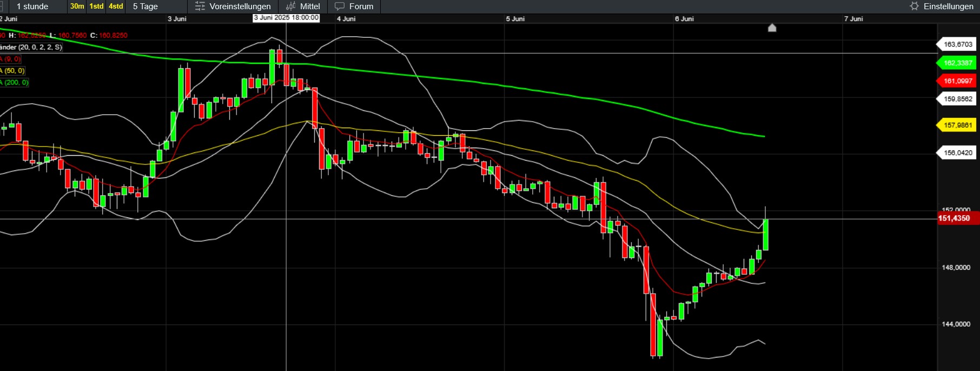Click the 163,6703 price tag
Image resolution: width=980 pixels, height=371 pixels.
coord(957,44)
